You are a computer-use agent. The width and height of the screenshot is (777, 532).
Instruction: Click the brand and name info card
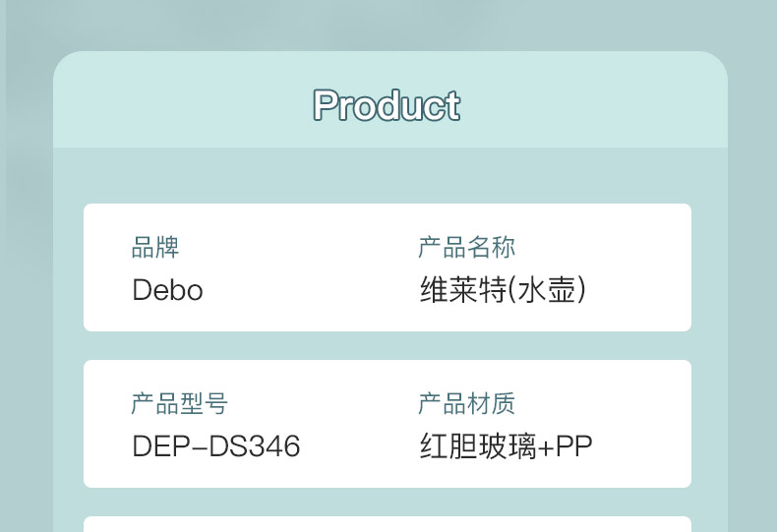388,267
